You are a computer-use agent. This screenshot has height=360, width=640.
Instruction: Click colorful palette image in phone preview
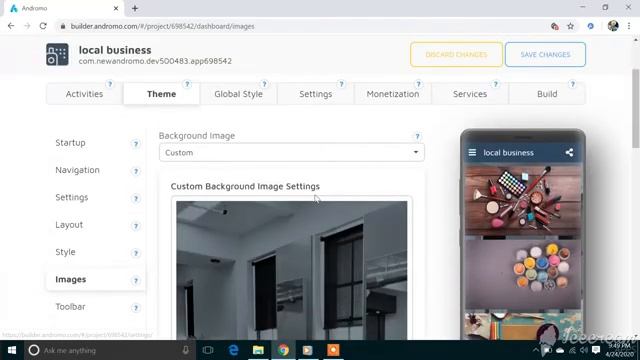pyautogui.click(x=523, y=274)
